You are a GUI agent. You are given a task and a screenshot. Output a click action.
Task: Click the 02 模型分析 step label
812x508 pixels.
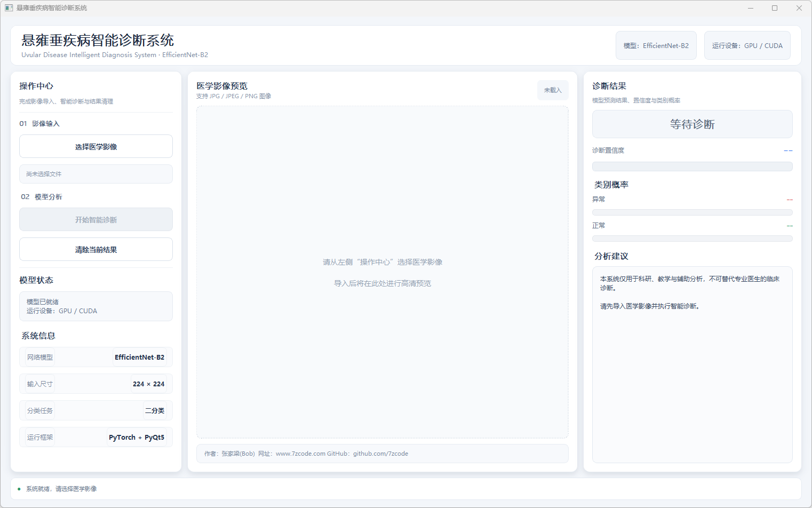coord(42,197)
